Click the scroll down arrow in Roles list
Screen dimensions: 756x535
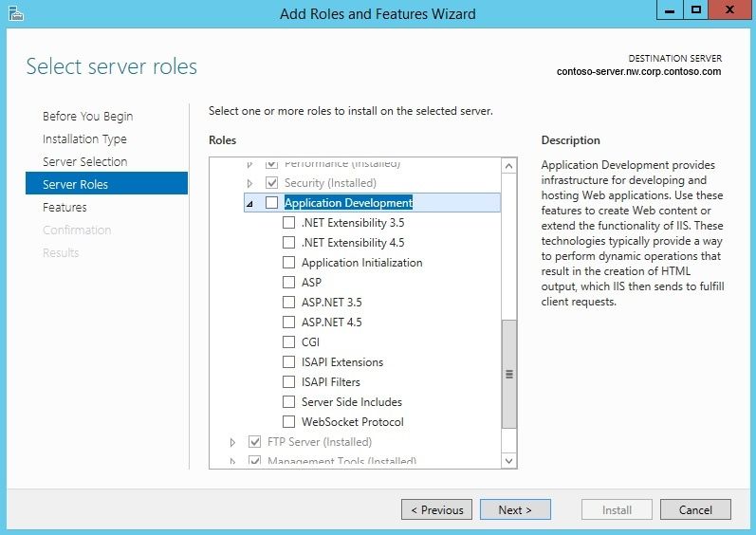pos(508,460)
